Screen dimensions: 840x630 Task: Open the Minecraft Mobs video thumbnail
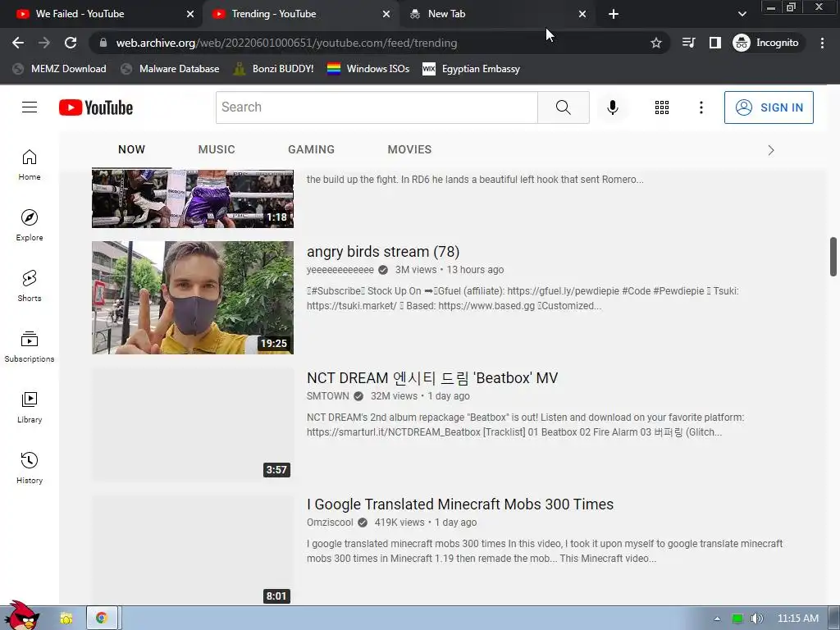pos(193,550)
